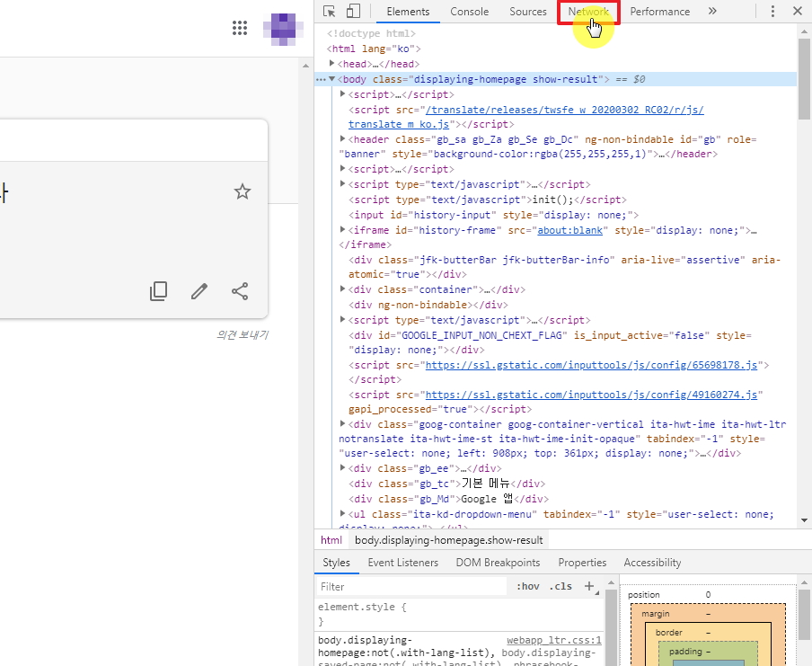Viewport: 812px width, 666px height.
Task: Open the webapp_ltr.css:1 source link
Action: 553,640
